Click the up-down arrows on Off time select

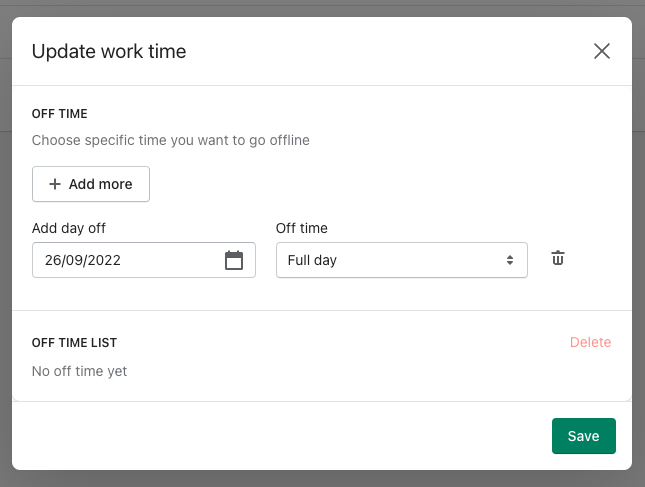coord(510,260)
